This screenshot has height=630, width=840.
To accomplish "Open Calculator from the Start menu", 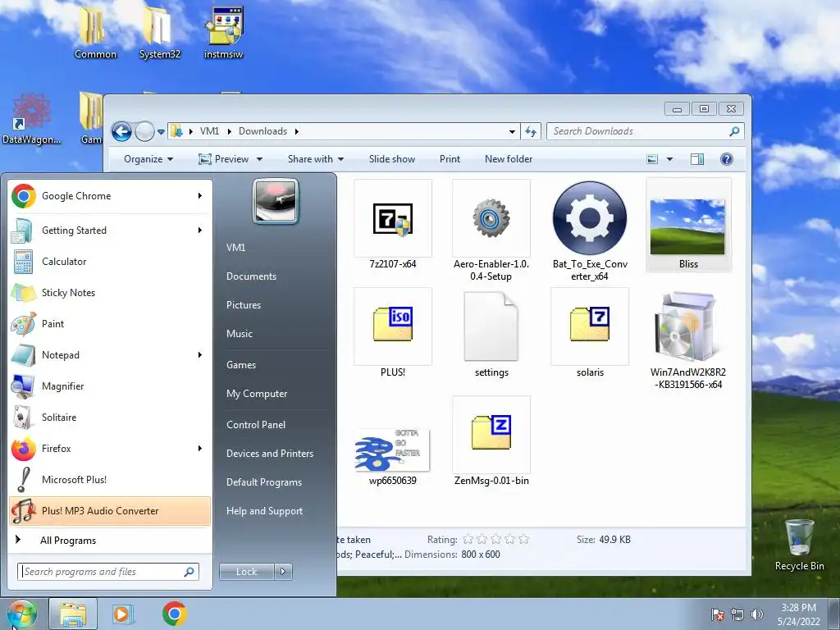I will click(x=110, y=262).
